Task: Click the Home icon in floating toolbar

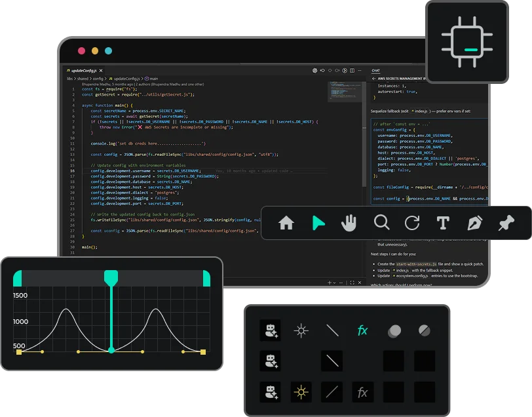Action: [x=286, y=223]
